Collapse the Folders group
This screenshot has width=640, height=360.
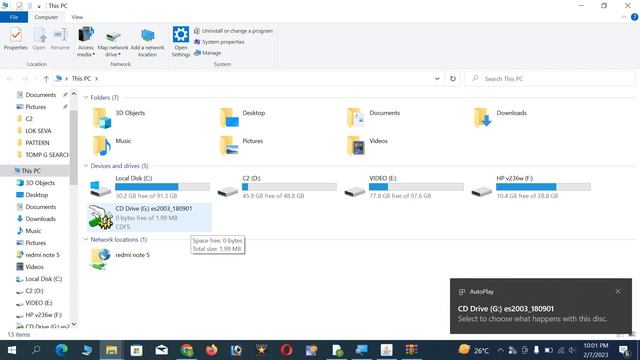pos(86,98)
